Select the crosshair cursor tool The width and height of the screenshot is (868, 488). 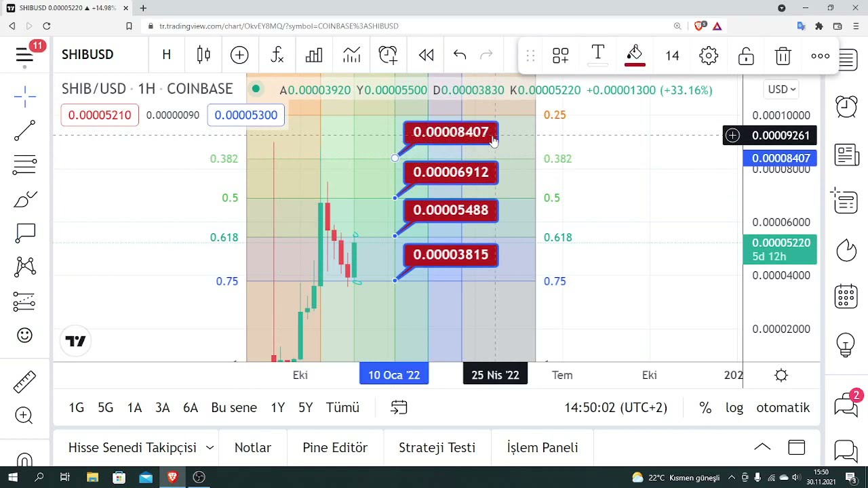24,97
